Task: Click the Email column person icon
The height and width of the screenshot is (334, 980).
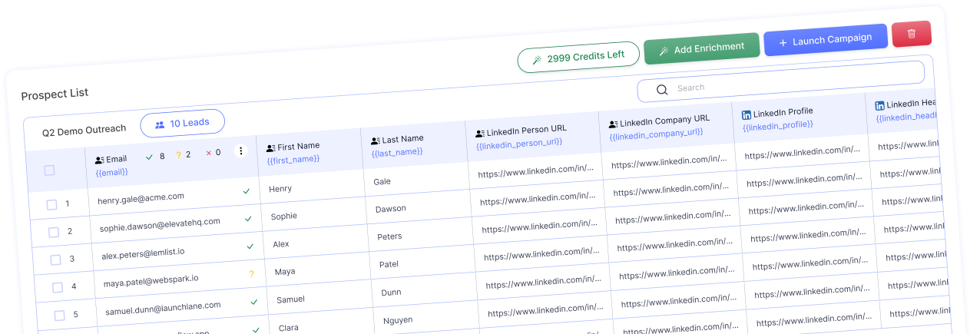Action: coord(100,160)
